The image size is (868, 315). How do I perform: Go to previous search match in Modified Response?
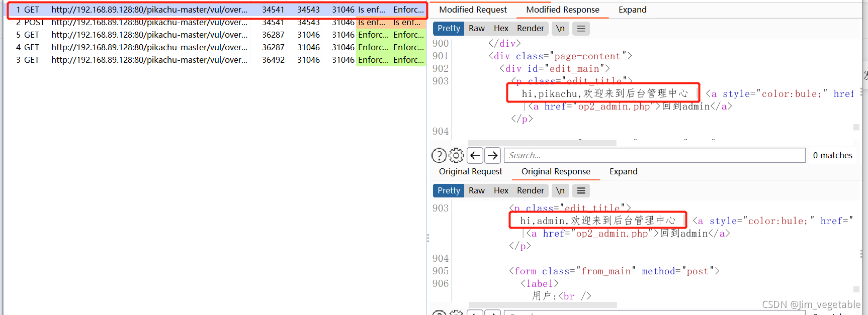pyautogui.click(x=475, y=156)
